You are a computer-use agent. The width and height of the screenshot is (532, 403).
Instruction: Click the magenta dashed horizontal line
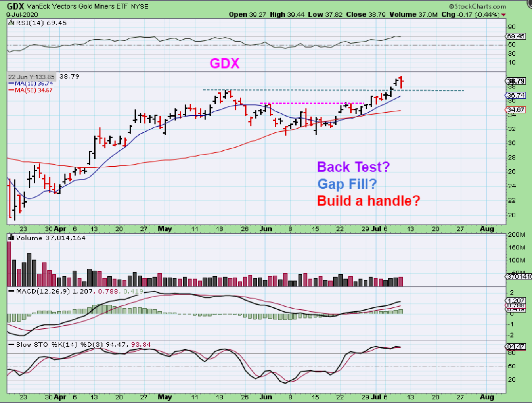pyautogui.click(x=312, y=104)
